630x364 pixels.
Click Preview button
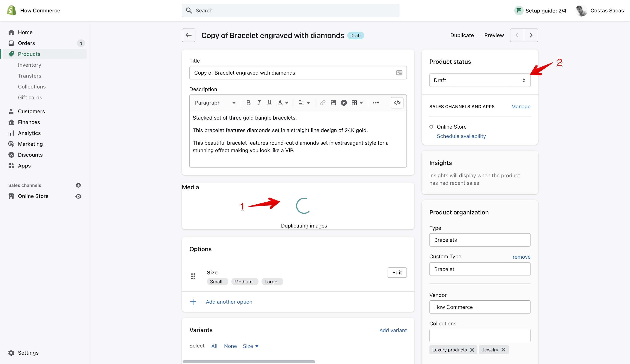(494, 35)
